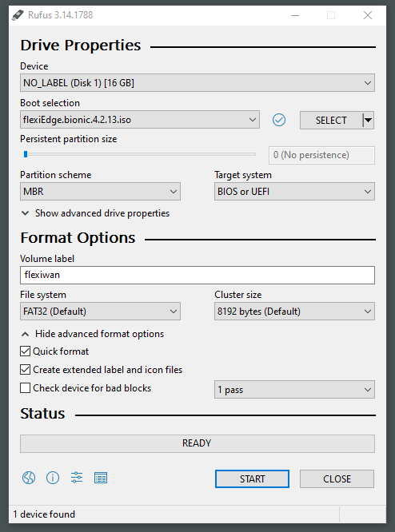Click the START button

[x=252, y=478]
